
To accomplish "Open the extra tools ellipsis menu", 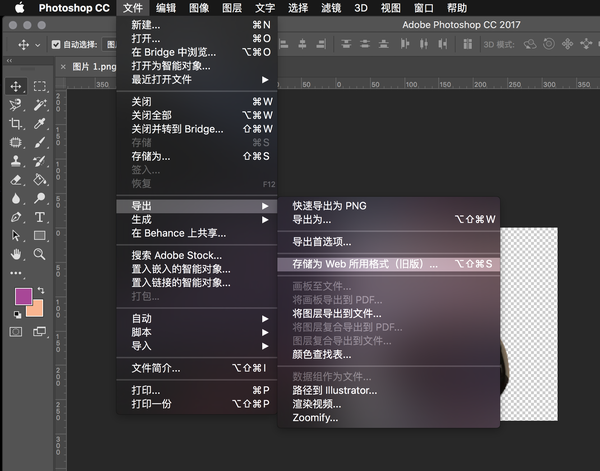I will pos(16,273).
